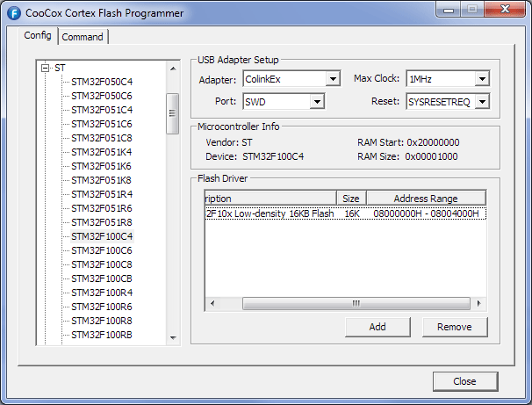The image size is (532, 405).
Task: Close the window with the red X
Action: click(x=505, y=9)
